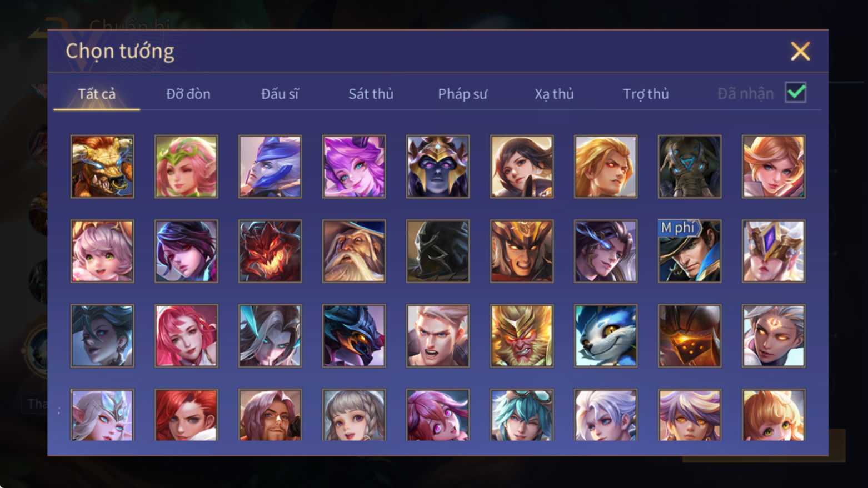Image resolution: width=868 pixels, height=488 pixels.
Task: Pick the teal-haired goggles hero portrait
Action: [522, 415]
